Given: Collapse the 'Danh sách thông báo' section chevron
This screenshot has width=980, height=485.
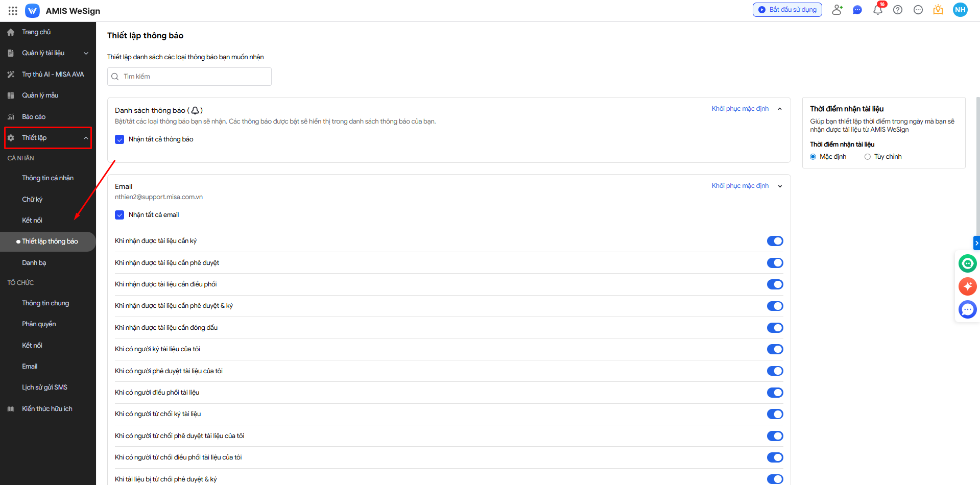Looking at the screenshot, I should coord(780,109).
